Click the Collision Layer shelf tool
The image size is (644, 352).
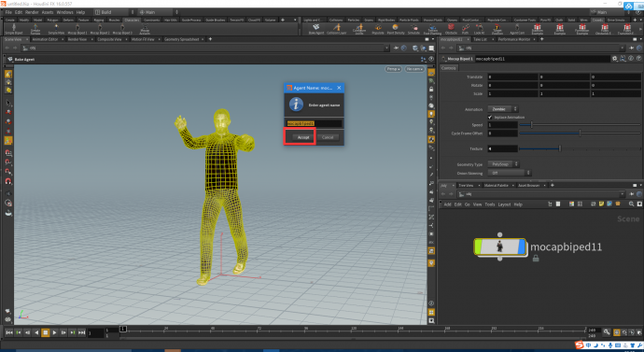pos(337,29)
